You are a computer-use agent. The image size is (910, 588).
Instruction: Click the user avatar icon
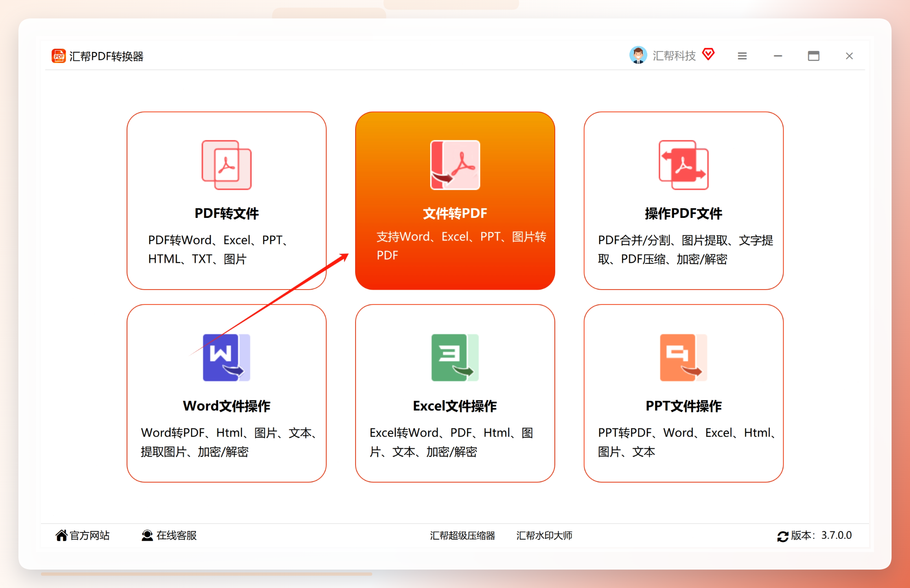[638, 56]
